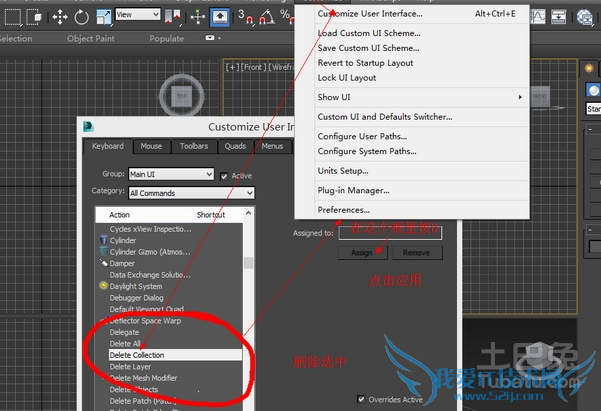The height and width of the screenshot is (411, 601).
Task: Click the 3ds Max logo in the dialog
Action: 89,127
